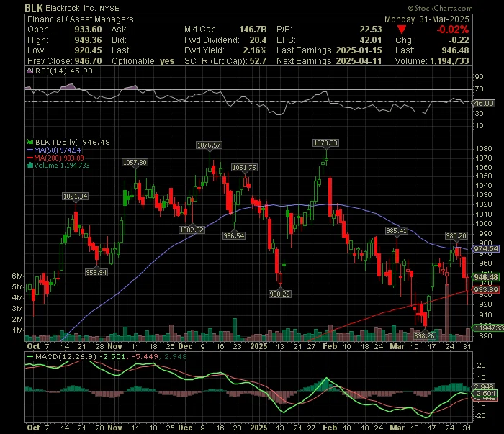The width and height of the screenshot is (504, 434).
Task: Click the MA(200) 933.89 legend entry
Action: 55,158
